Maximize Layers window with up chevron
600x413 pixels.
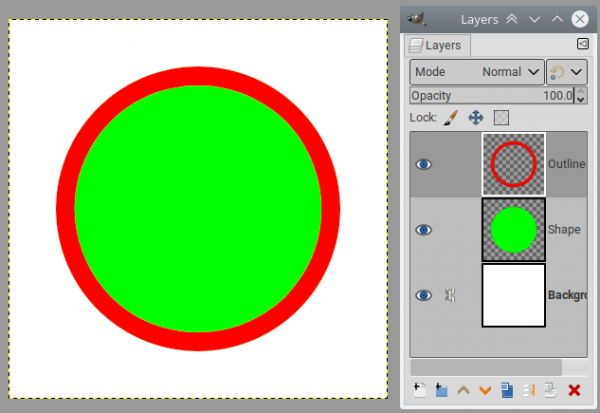point(557,19)
